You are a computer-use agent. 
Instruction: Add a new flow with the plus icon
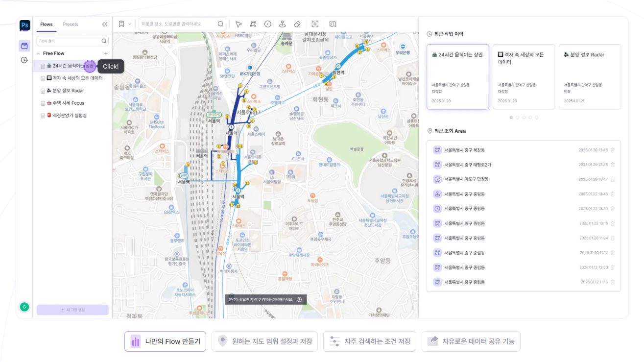point(106,53)
